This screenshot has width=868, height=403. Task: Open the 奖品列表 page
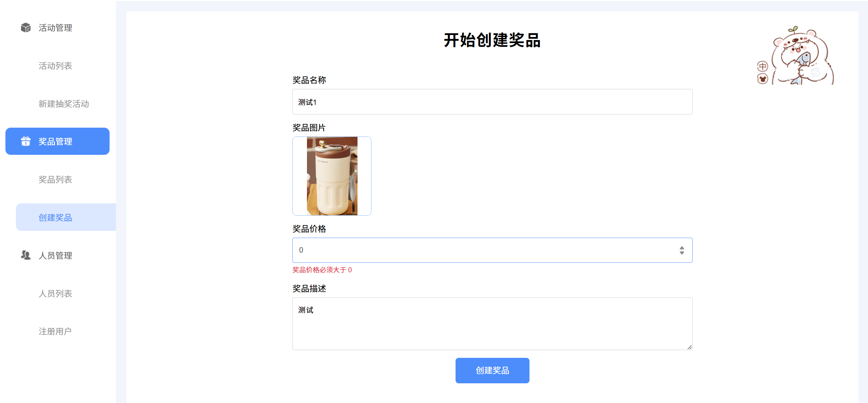[x=55, y=180]
